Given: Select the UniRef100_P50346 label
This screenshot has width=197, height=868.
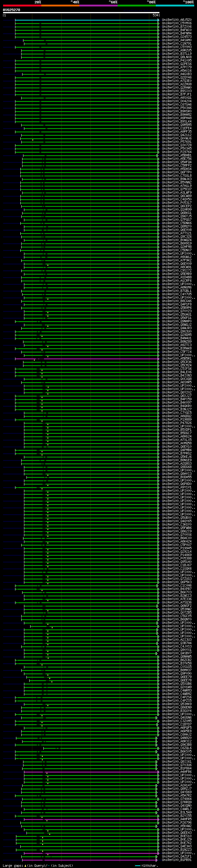Looking at the screenshot, I should pos(177,108).
